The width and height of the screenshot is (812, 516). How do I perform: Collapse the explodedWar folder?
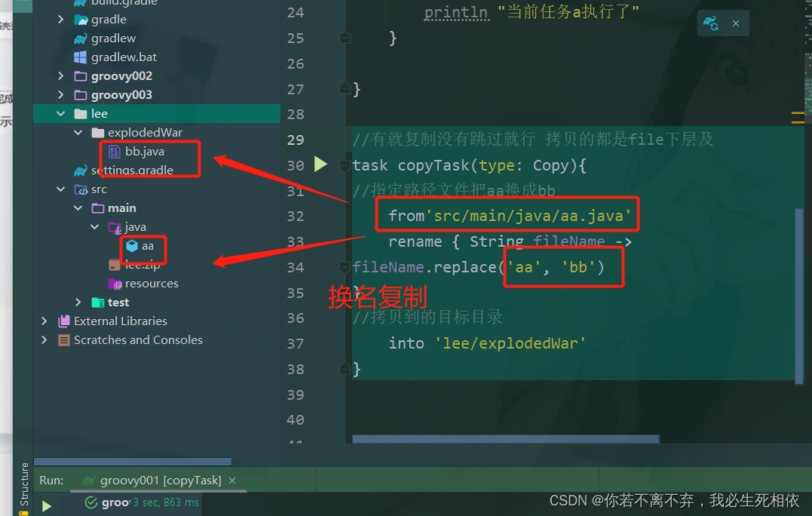[x=78, y=133]
